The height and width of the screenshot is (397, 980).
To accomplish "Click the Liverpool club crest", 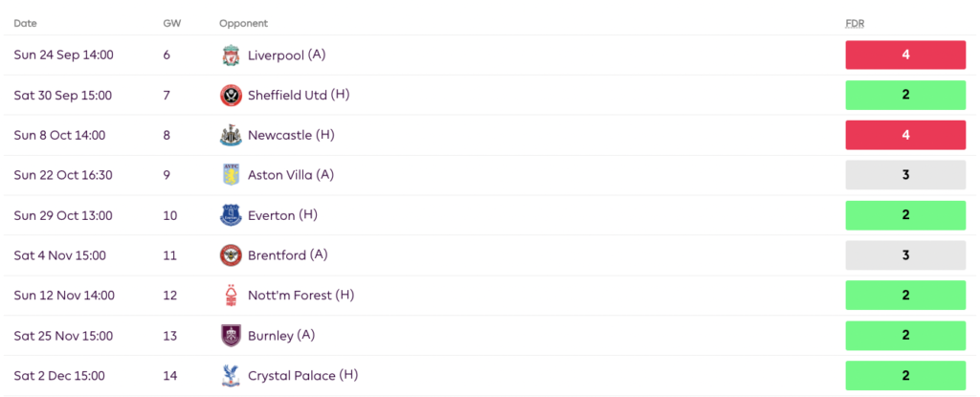I will click(x=230, y=55).
